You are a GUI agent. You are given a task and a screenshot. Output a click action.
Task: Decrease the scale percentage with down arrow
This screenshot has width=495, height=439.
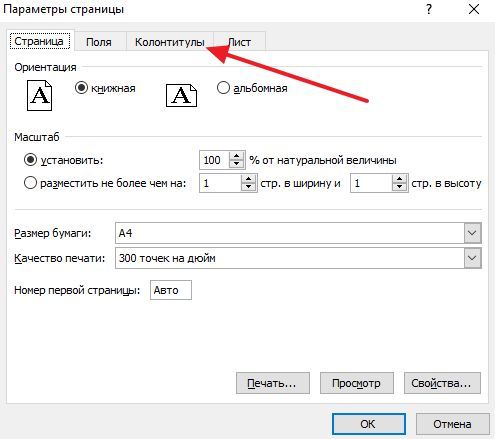pos(236,164)
